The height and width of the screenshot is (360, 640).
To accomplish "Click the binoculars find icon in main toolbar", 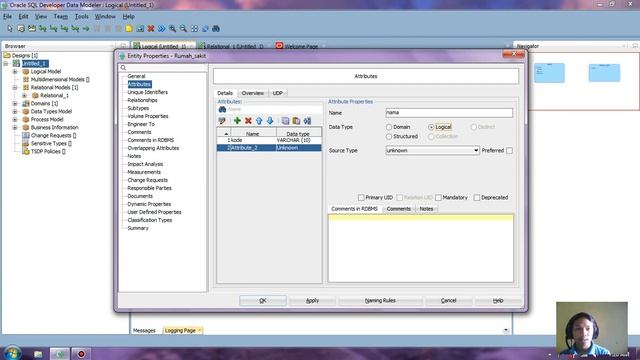I will (x=216, y=29).
